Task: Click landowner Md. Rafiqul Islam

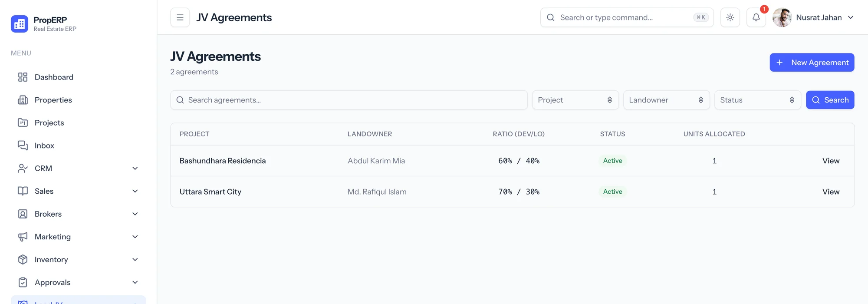Action: click(377, 192)
